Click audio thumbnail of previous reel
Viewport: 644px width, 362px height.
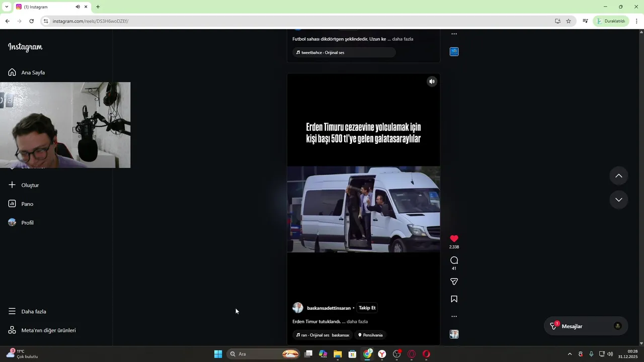point(454,52)
